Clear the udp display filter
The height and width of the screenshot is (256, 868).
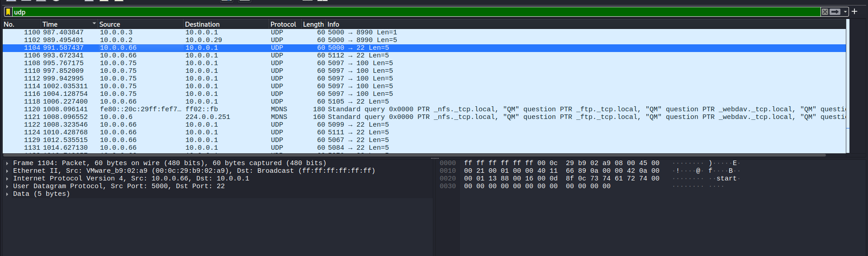tap(825, 12)
